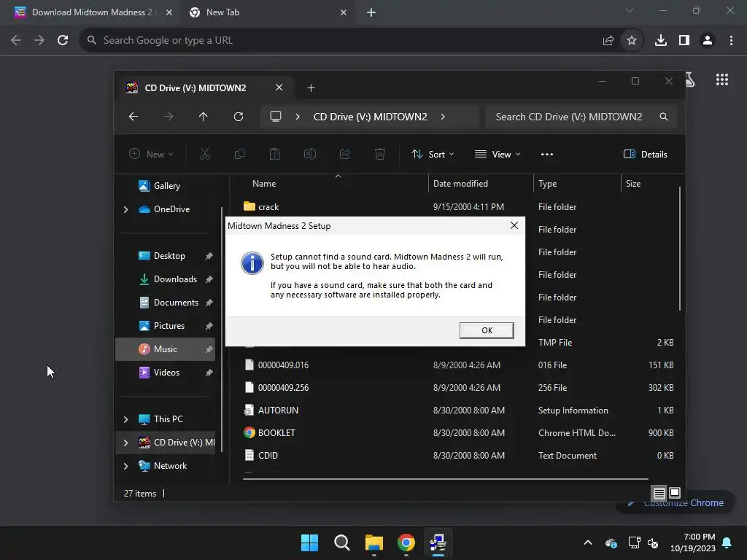The width and height of the screenshot is (747, 560).
Task: Unpin Desktop using its pin icon
Action: [x=209, y=256]
